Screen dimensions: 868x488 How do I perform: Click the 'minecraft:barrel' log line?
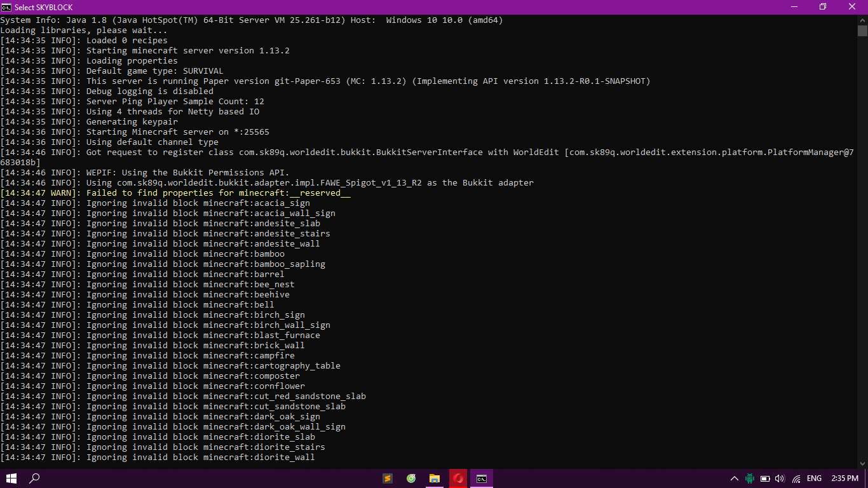[x=142, y=274]
